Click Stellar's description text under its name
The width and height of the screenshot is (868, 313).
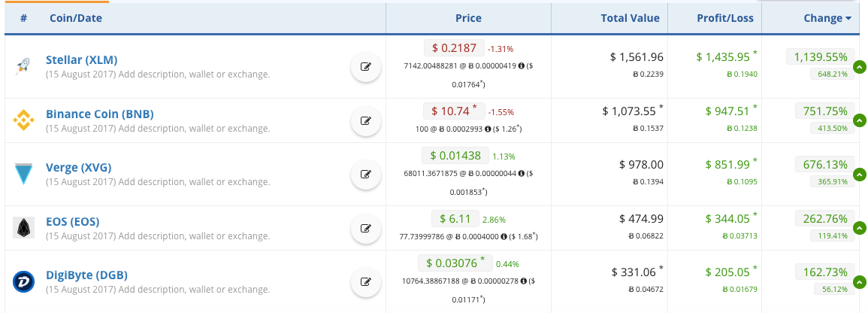click(159, 74)
